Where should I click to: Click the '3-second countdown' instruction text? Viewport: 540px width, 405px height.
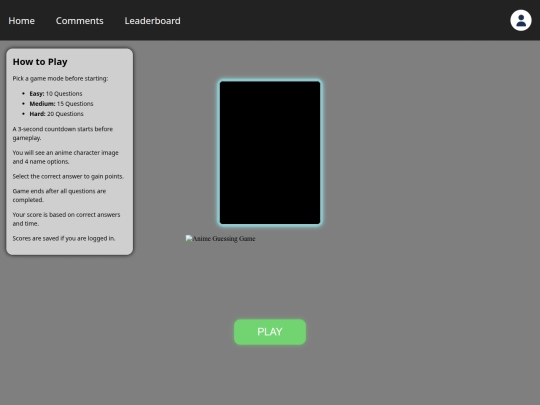[x=63, y=133]
